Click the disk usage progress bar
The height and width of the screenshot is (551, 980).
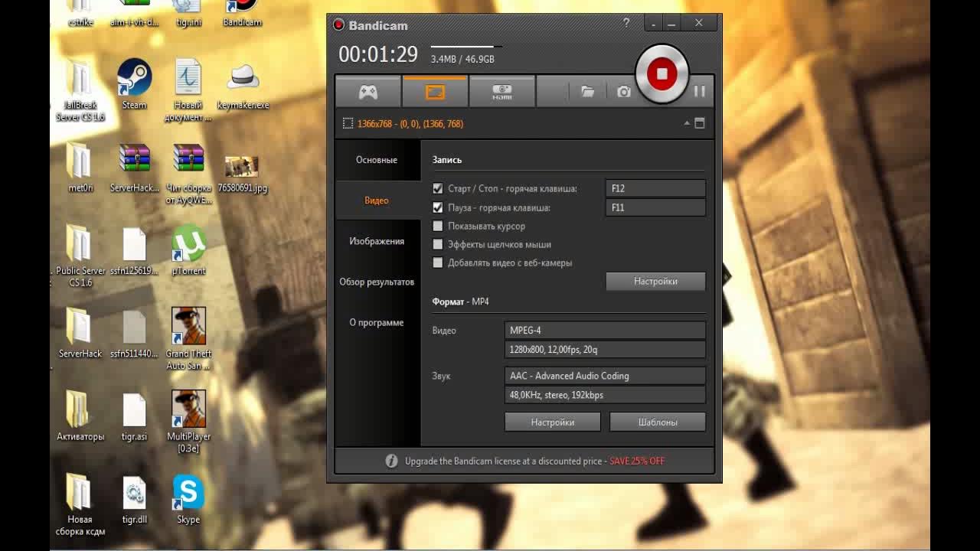point(467,47)
